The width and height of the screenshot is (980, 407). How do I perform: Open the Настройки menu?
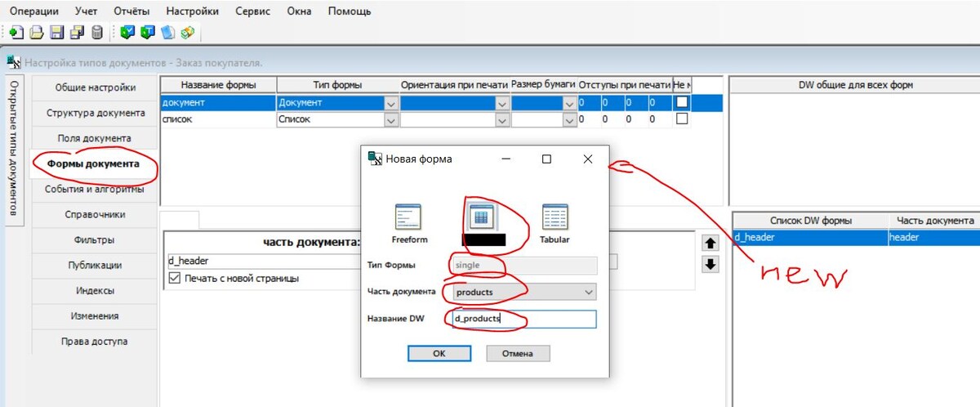pos(192,11)
